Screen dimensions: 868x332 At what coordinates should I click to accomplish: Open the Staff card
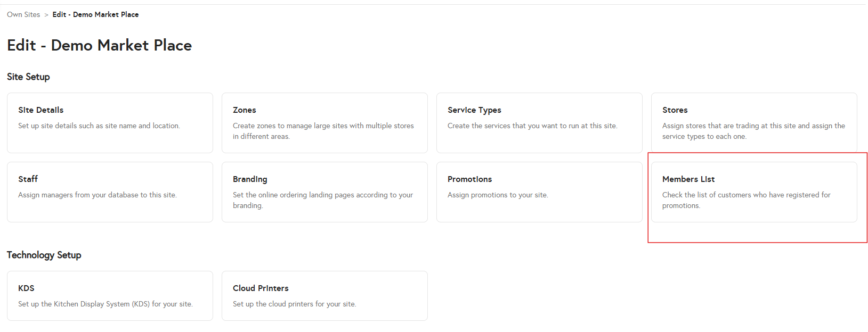[x=110, y=192]
